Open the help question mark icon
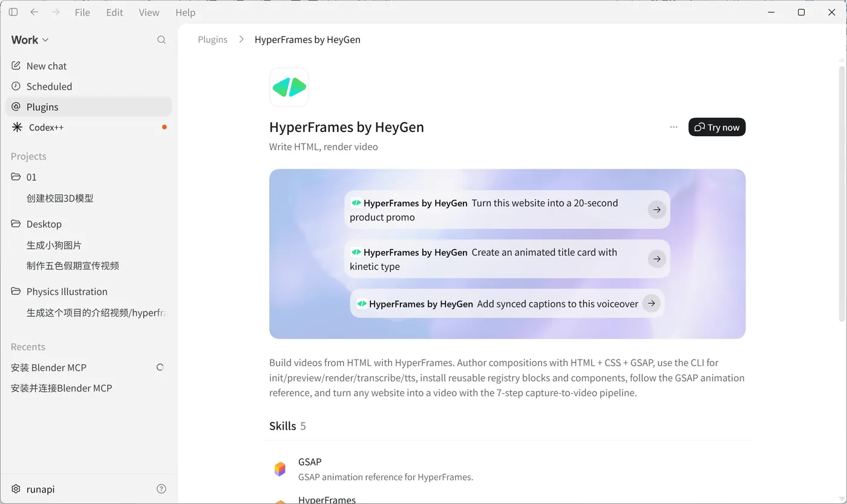Viewport: 847px width, 504px height. pos(162,489)
